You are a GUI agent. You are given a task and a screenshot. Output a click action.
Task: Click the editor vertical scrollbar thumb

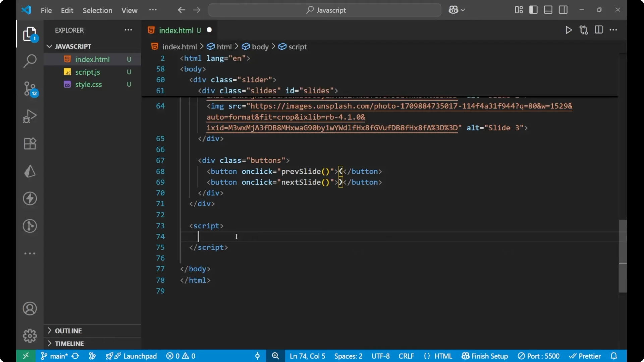622,256
